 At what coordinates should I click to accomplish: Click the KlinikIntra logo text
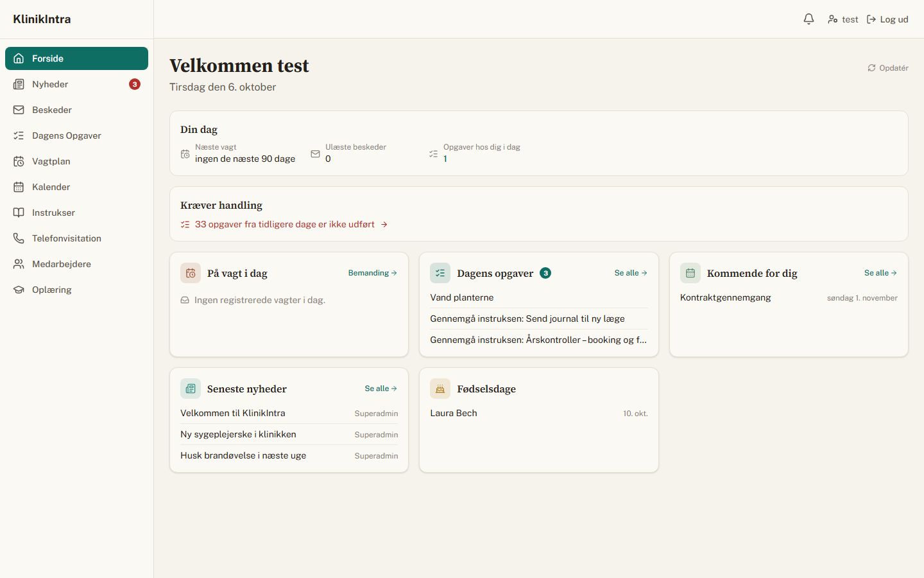pyautogui.click(x=42, y=19)
